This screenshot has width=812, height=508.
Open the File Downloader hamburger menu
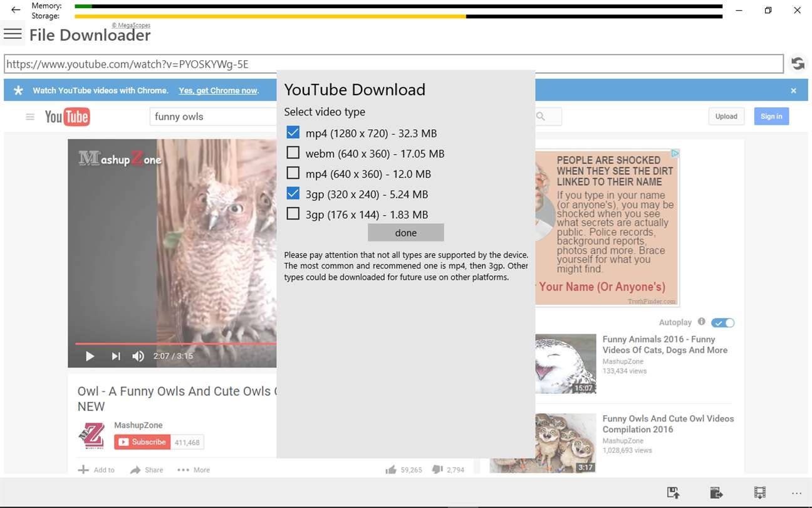click(13, 34)
